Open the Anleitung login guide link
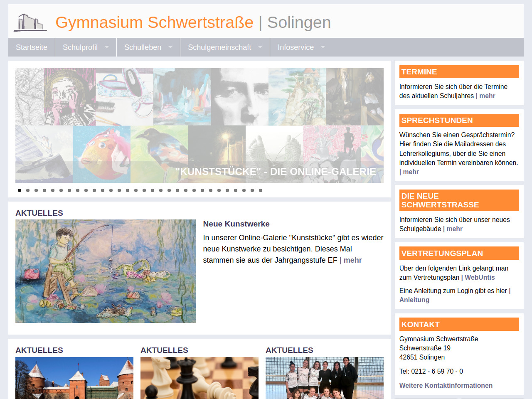Viewport: 532px width, 399px height. click(414, 300)
